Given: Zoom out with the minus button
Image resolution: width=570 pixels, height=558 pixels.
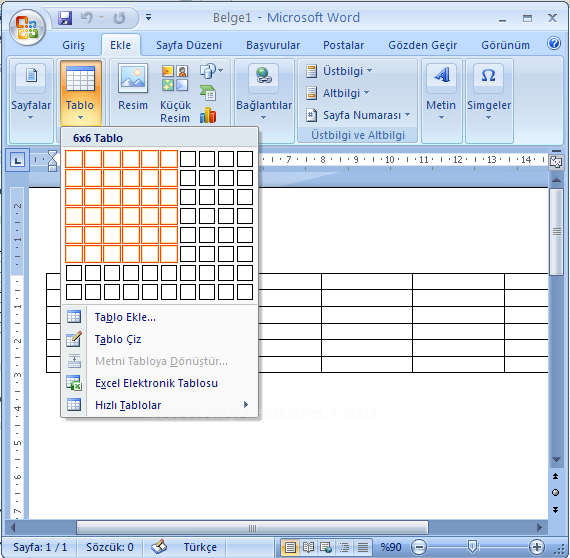Looking at the screenshot, I should 419,547.
